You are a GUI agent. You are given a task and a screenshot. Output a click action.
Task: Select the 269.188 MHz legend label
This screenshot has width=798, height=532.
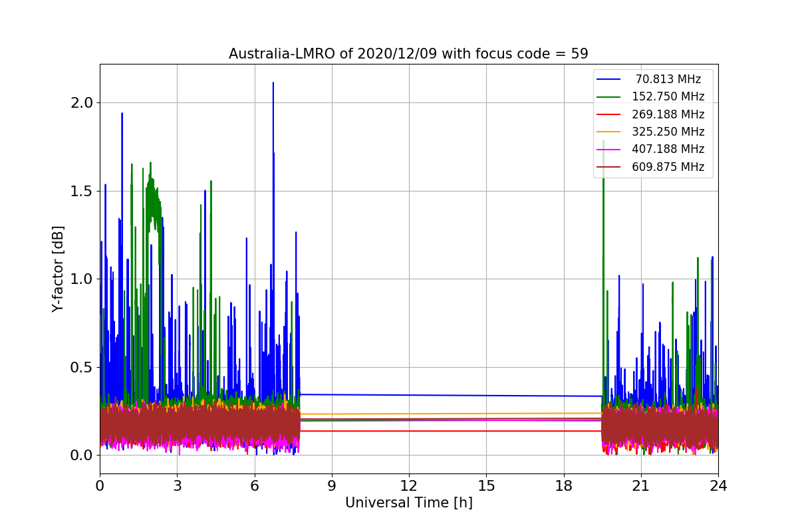pyautogui.click(x=668, y=114)
